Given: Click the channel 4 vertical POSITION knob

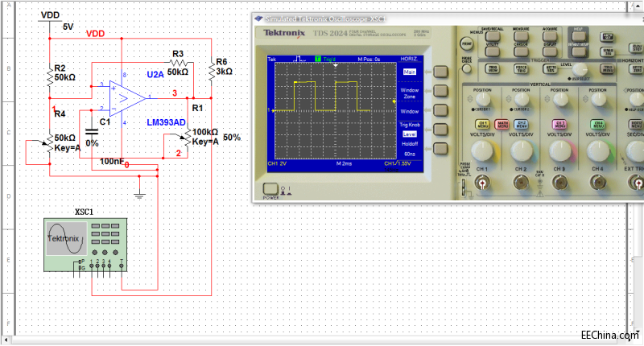Looking at the screenshot, I should [x=598, y=99].
